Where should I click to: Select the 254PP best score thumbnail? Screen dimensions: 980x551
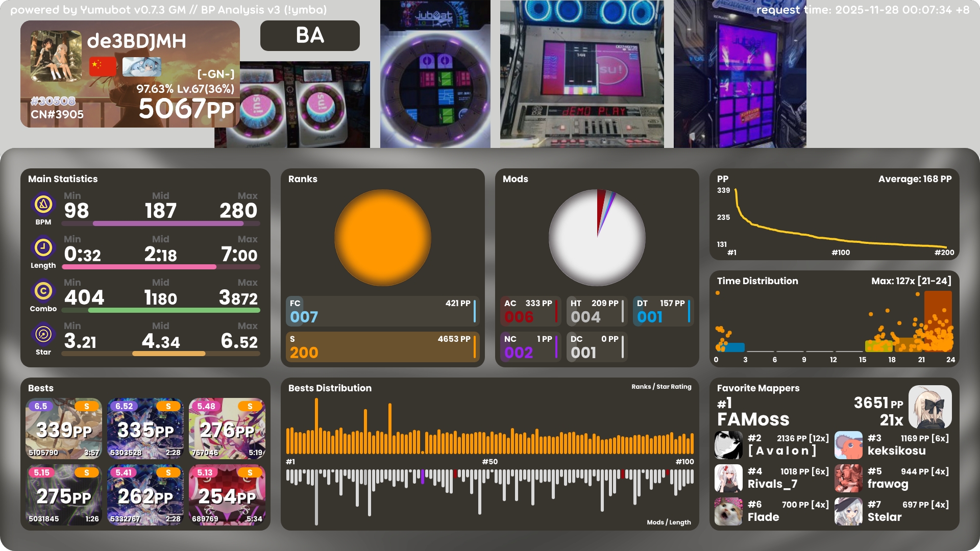[227, 495]
